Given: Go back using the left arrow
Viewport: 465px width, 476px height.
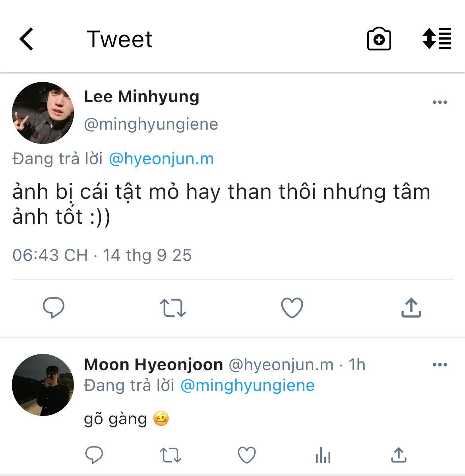Looking at the screenshot, I should pos(27,39).
